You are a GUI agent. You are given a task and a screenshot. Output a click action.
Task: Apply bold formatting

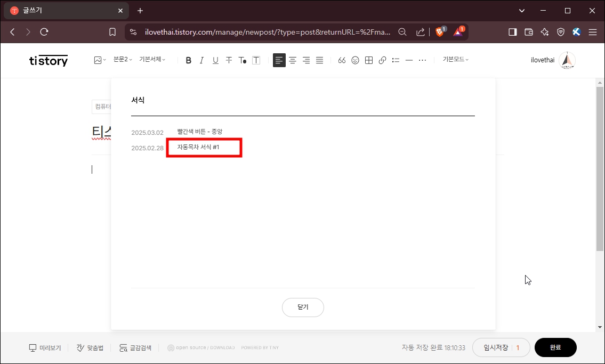click(x=188, y=60)
